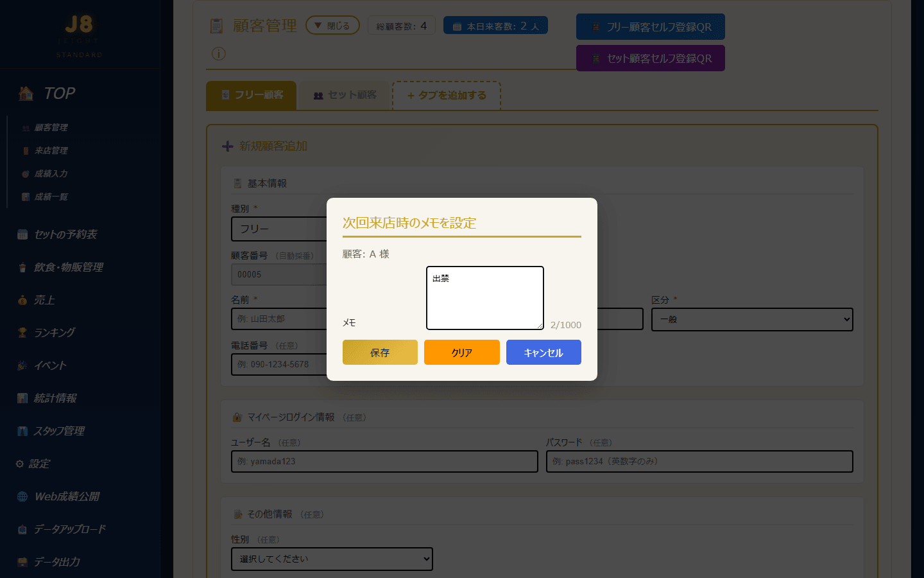Open データ出力 in the sidebar
This screenshot has width=924, height=578.
[x=57, y=562]
